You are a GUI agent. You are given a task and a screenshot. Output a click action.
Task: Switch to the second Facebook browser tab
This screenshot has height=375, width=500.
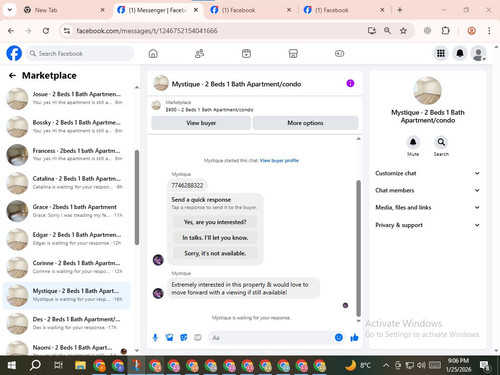[251, 10]
